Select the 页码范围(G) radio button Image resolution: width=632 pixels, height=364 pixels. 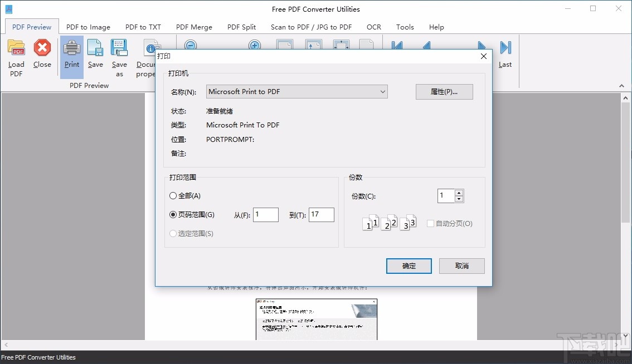pyautogui.click(x=173, y=214)
